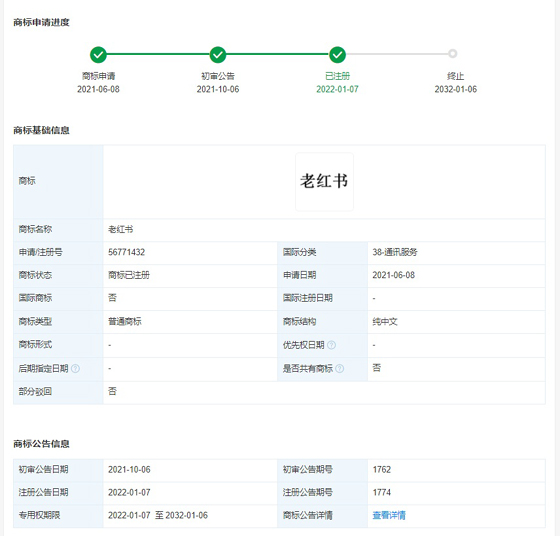Viewport: 560px width, 536px height.
Task: Click the help icon next to 优先权日期
Action: pyautogui.click(x=331, y=345)
